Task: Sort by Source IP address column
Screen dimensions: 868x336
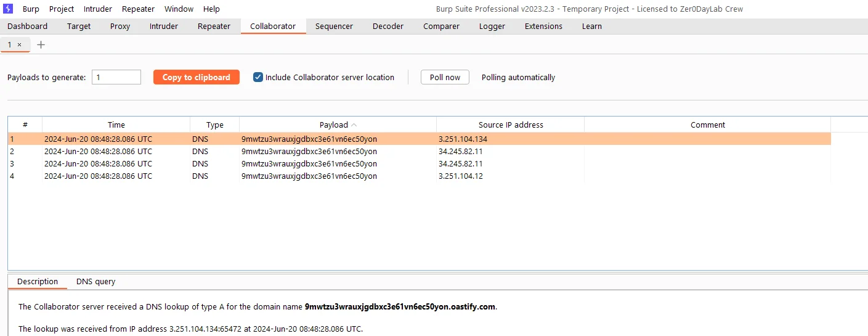Action: pos(511,125)
